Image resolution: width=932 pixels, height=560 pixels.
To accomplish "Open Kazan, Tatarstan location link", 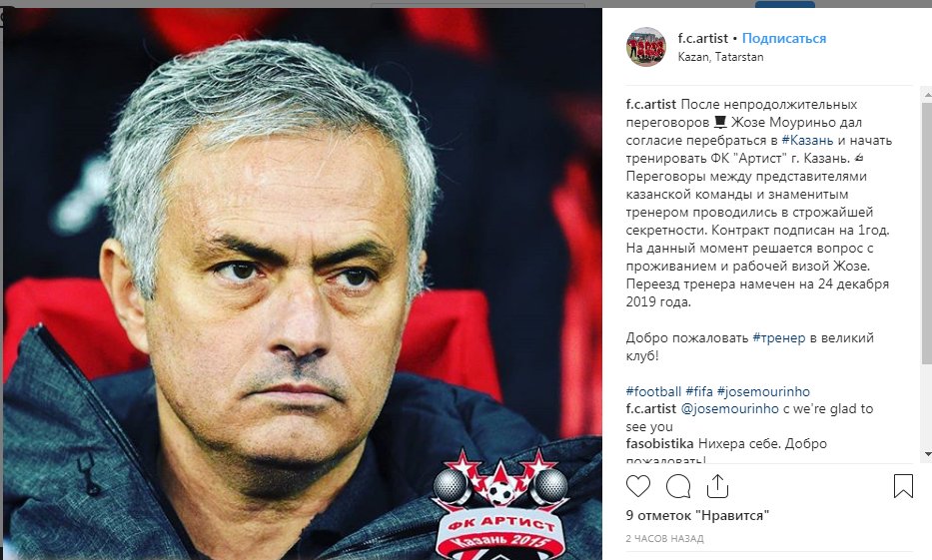I will pyautogui.click(x=720, y=57).
